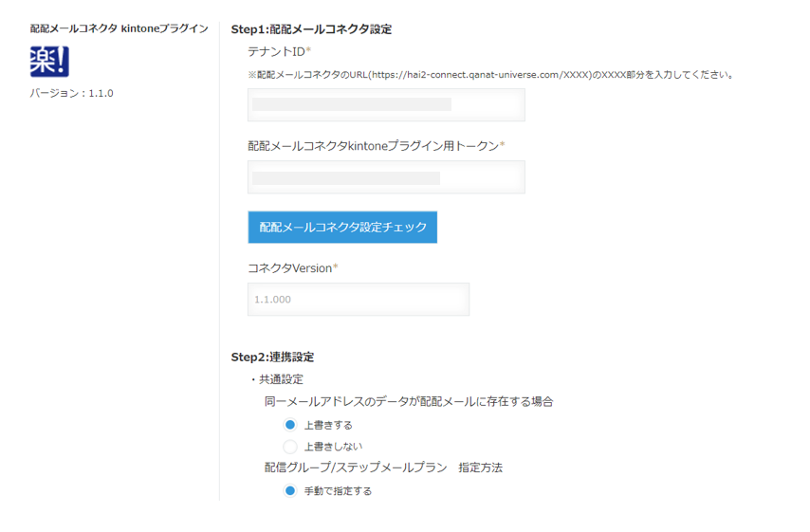This screenshot has height=532, width=810.
Task: Click the Step2:連携設定 heading
Action: pos(272,358)
